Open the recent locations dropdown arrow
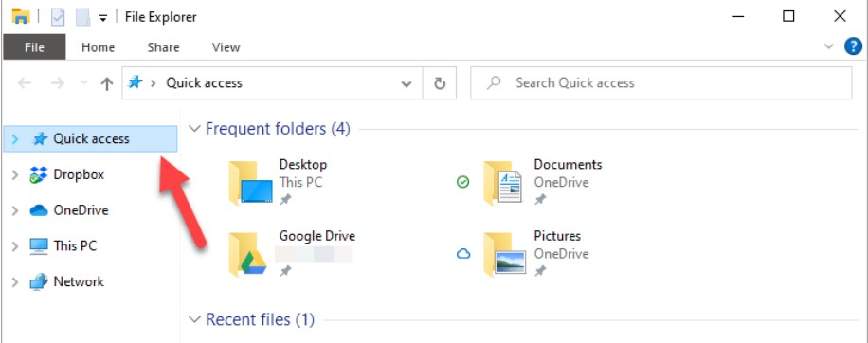This screenshot has height=343, width=868. [x=83, y=83]
